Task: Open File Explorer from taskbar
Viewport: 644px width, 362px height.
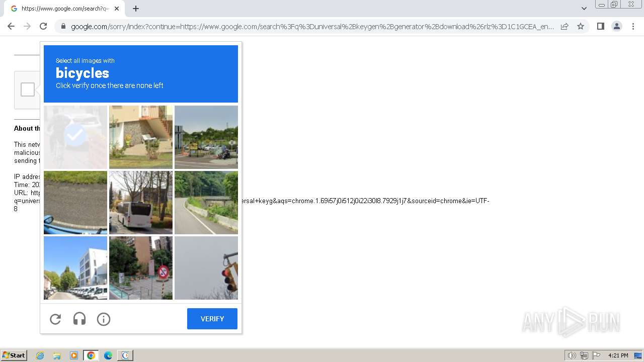Action: pos(57,355)
